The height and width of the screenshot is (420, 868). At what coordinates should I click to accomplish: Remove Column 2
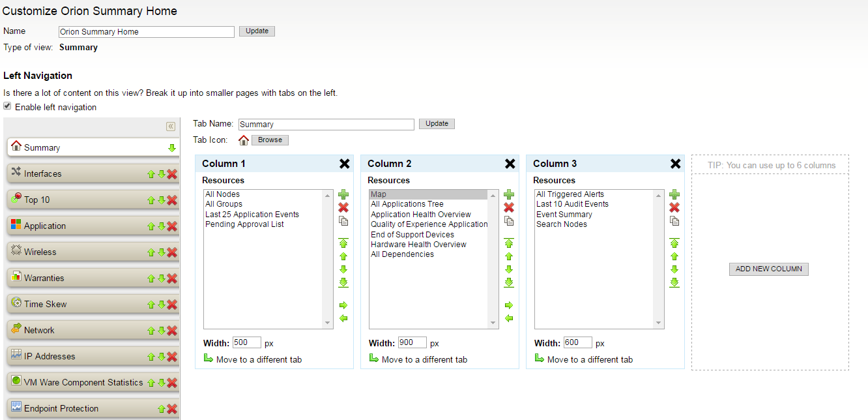point(510,164)
